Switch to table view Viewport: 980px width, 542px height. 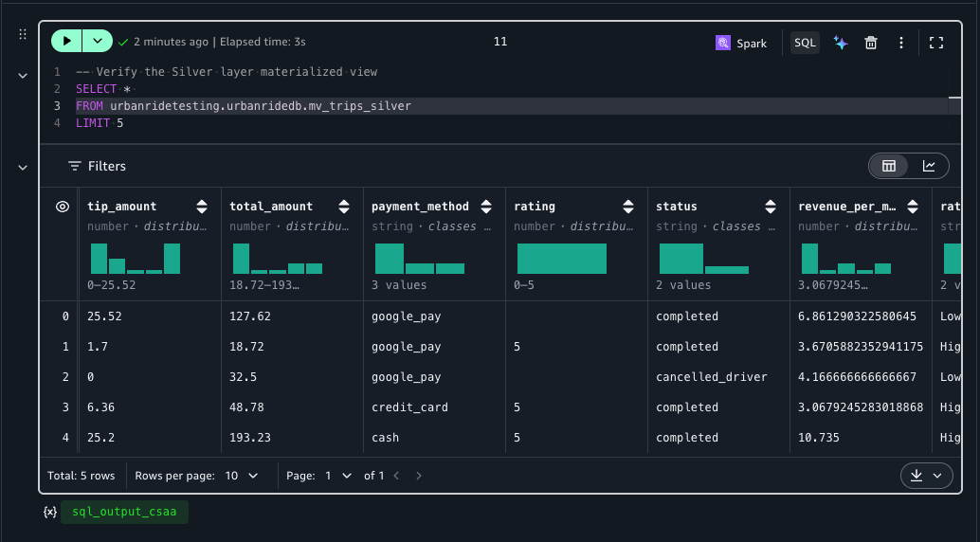click(889, 166)
